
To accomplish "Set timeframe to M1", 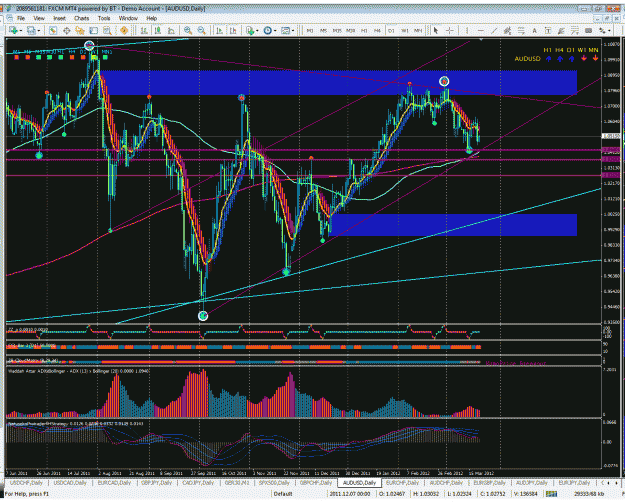I will point(310,30).
